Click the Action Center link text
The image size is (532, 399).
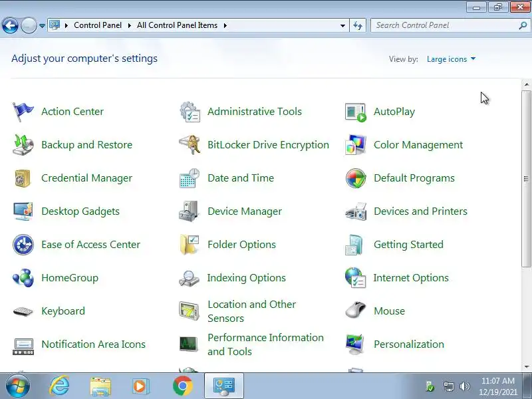point(72,112)
